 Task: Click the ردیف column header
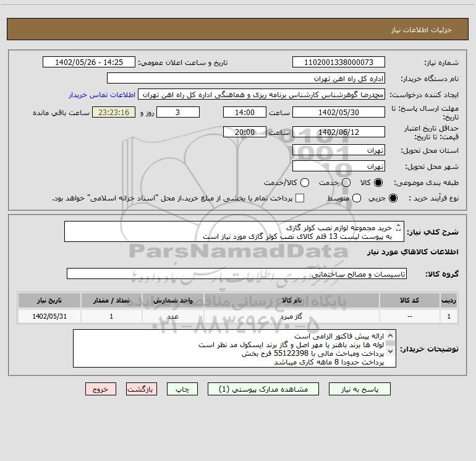click(449, 300)
